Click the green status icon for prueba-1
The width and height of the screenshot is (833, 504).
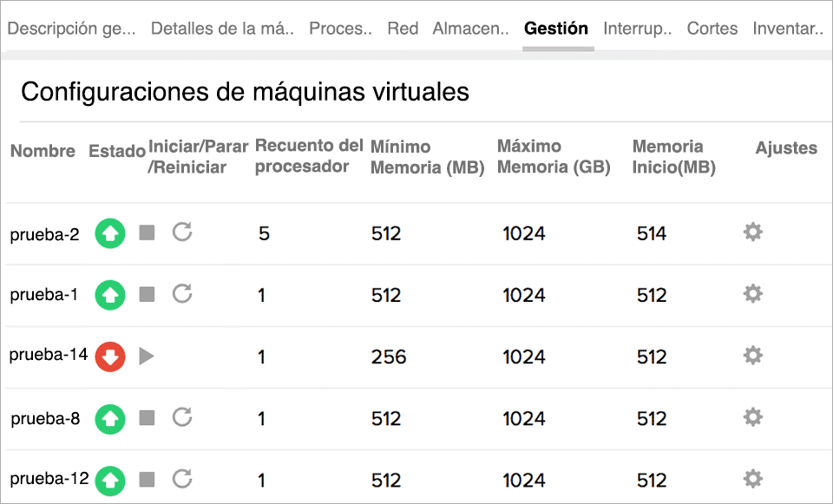(x=110, y=295)
